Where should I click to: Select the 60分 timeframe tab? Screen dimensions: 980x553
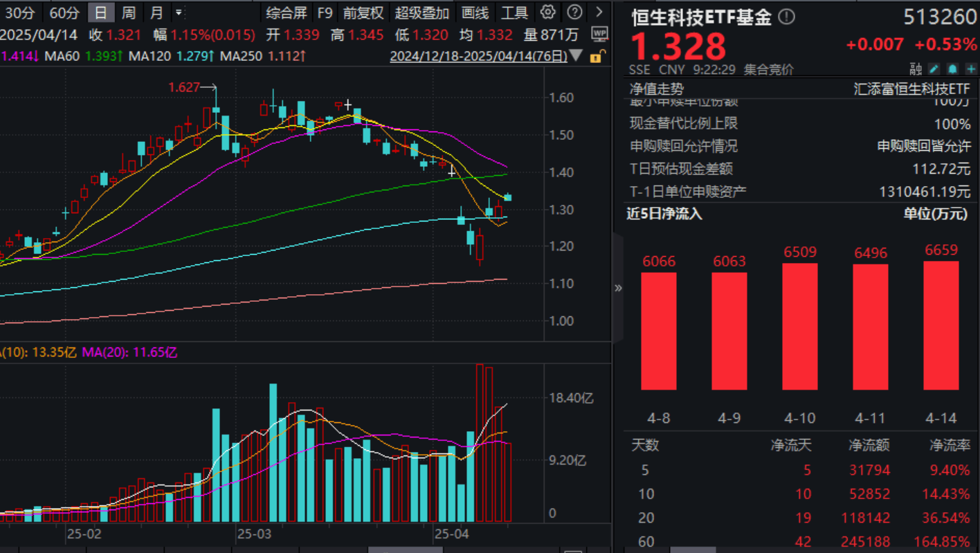tap(64, 12)
